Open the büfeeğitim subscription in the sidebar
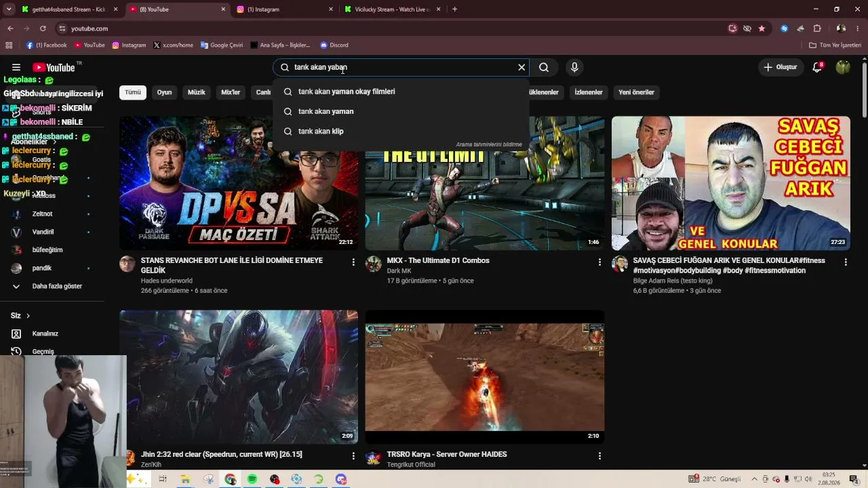 [52, 250]
